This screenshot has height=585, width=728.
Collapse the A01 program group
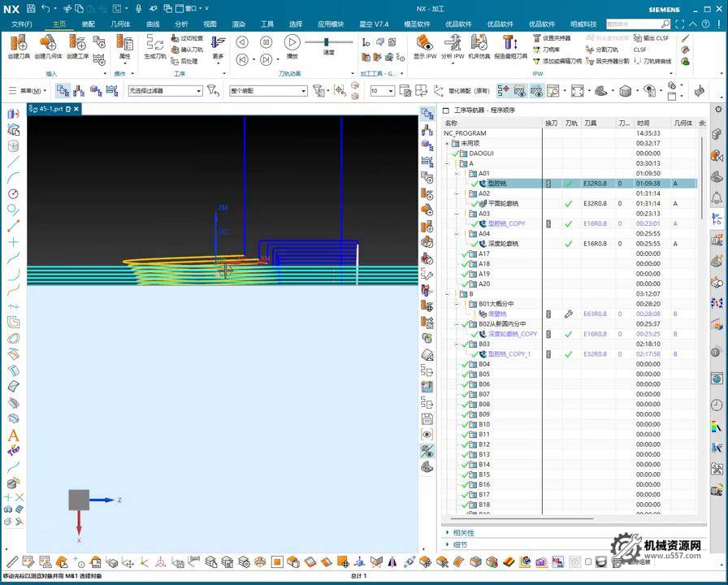point(456,173)
